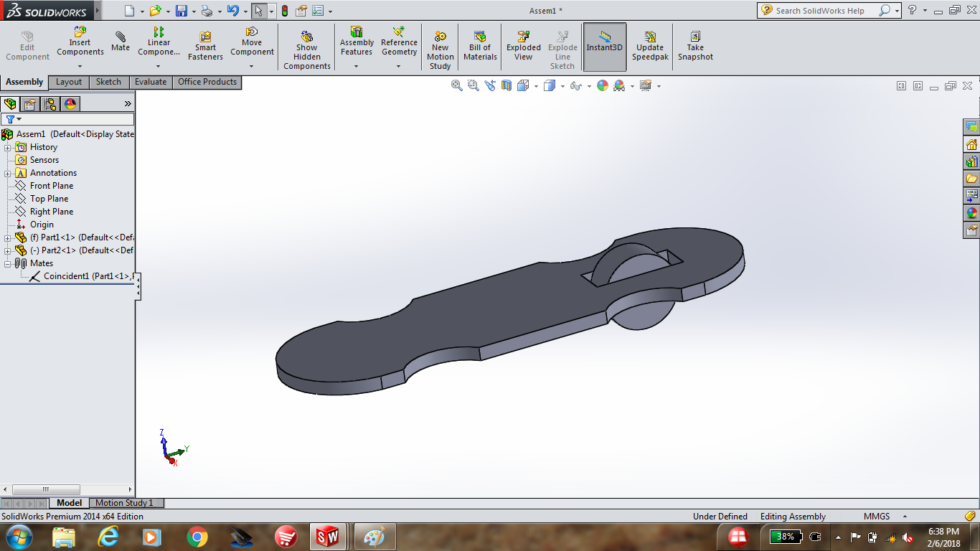Image resolution: width=980 pixels, height=551 pixels.
Task: Open the Design Library task pane tab
Action: click(x=972, y=161)
